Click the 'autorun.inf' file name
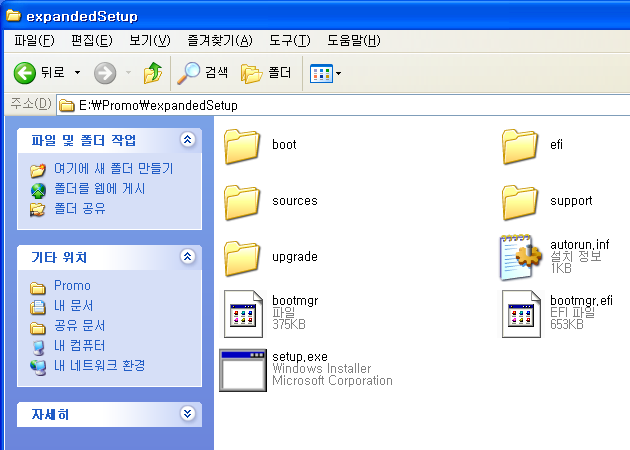630x450 pixels. [x=579, y=244]
